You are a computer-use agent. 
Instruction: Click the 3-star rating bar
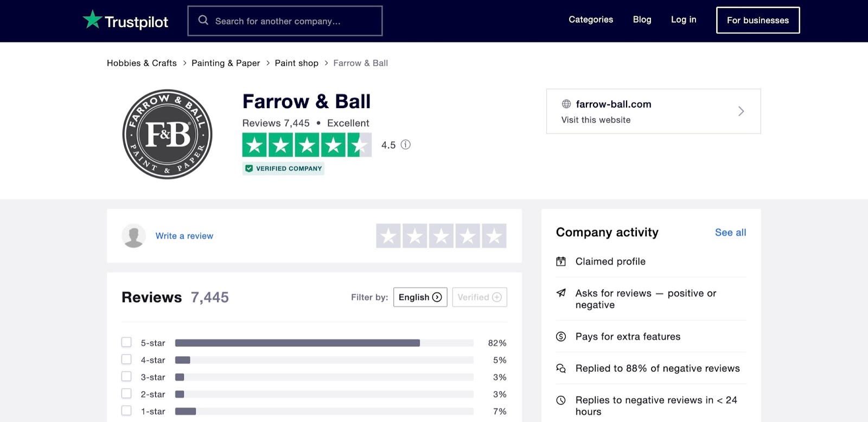(324, 377)
